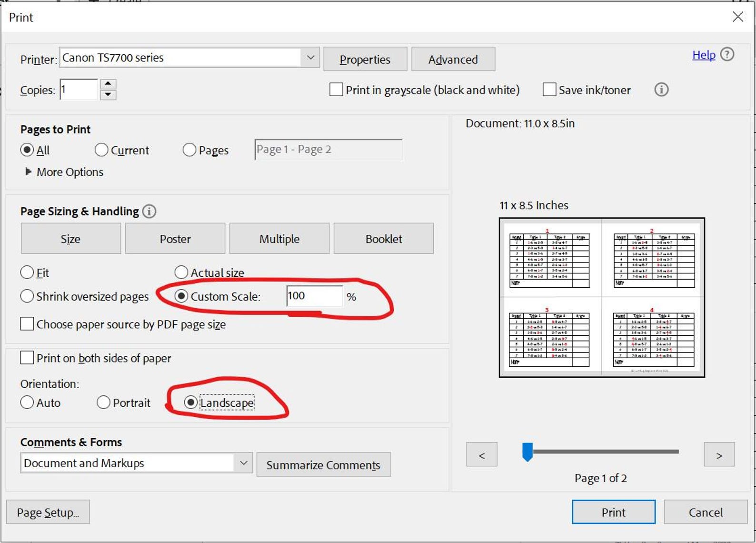
Task: Set orientation to Auto
Action: tap(27, 402)
